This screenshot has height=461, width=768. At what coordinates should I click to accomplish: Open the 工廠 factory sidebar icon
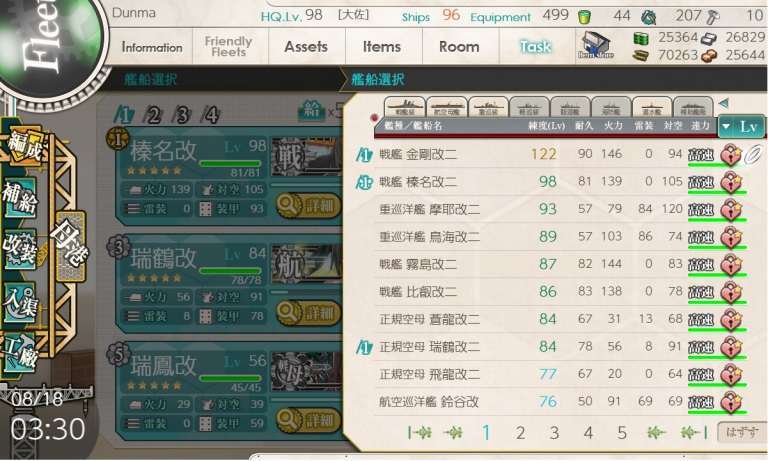click(20, 353)
